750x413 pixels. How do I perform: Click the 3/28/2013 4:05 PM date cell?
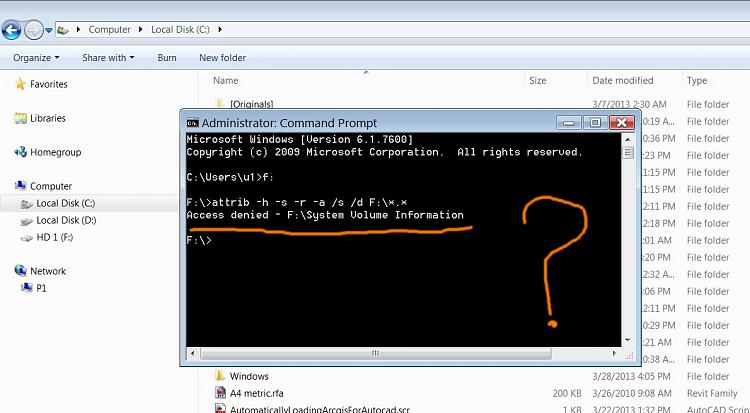[631, 377]
